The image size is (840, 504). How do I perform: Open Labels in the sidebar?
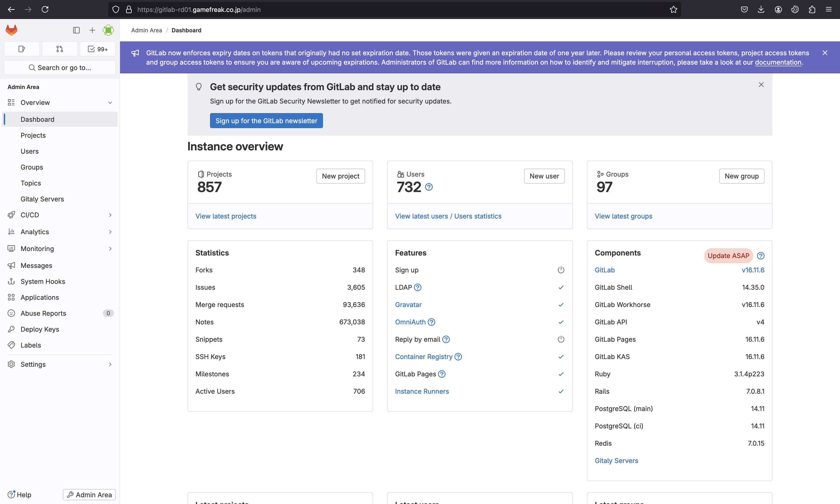(60, 345)
